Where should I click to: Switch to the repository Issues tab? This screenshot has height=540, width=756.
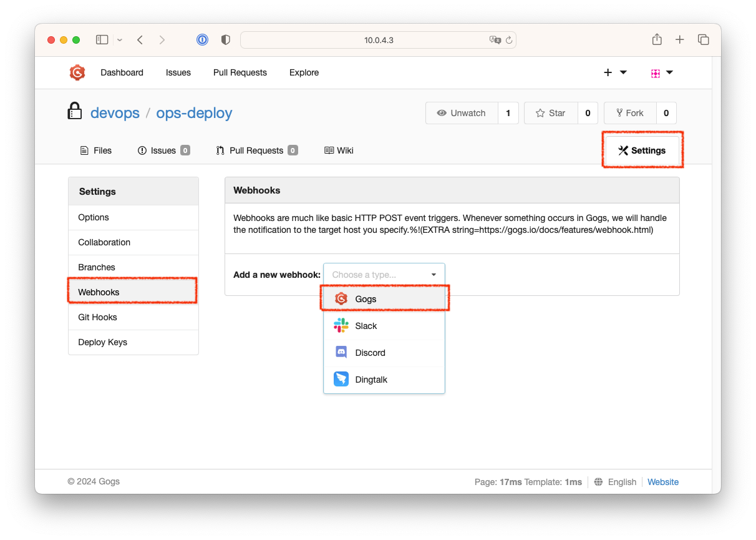pyautogui.click(x=163, y=150)
